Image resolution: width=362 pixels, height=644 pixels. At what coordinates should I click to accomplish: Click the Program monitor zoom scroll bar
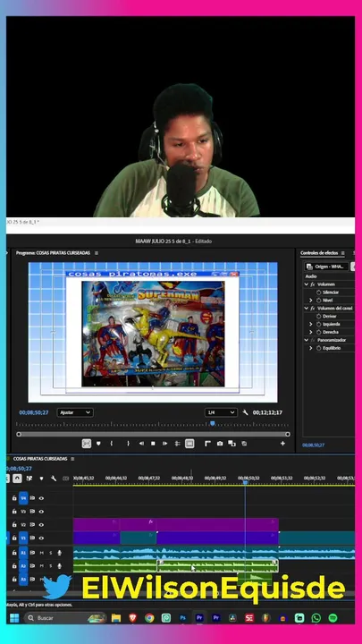click(153, 434)
